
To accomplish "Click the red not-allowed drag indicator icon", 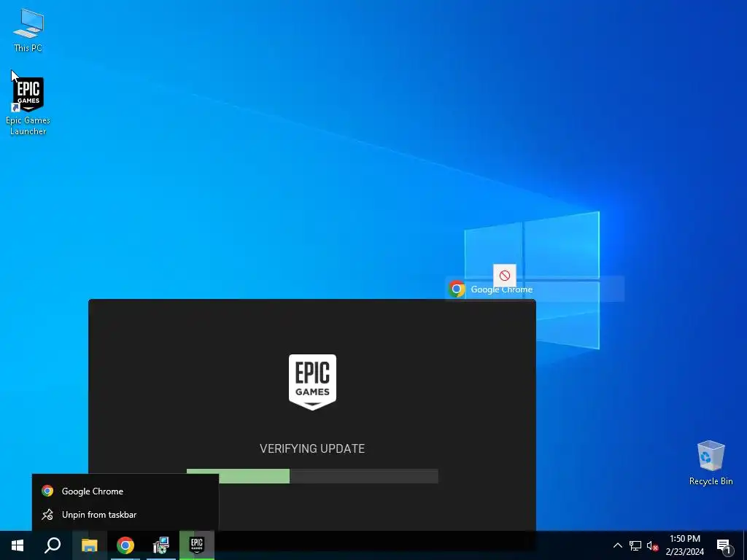I will tap(505, 275).
